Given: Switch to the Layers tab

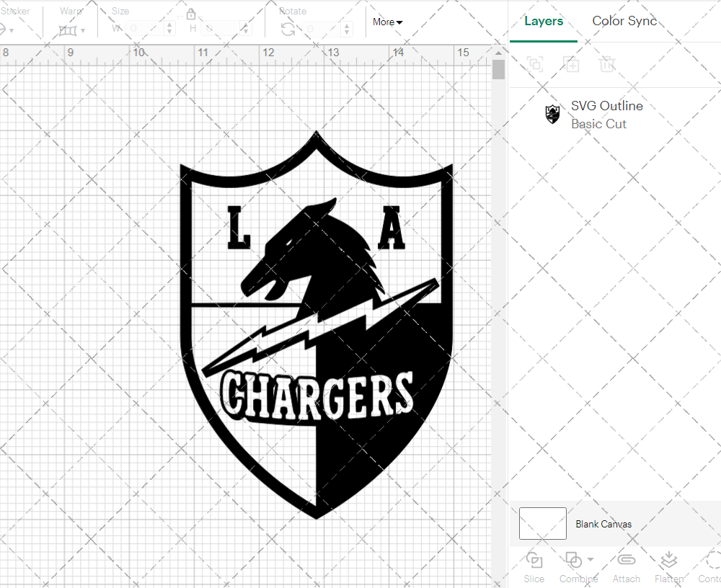Looking at the screenshot, I should [544, 21].
